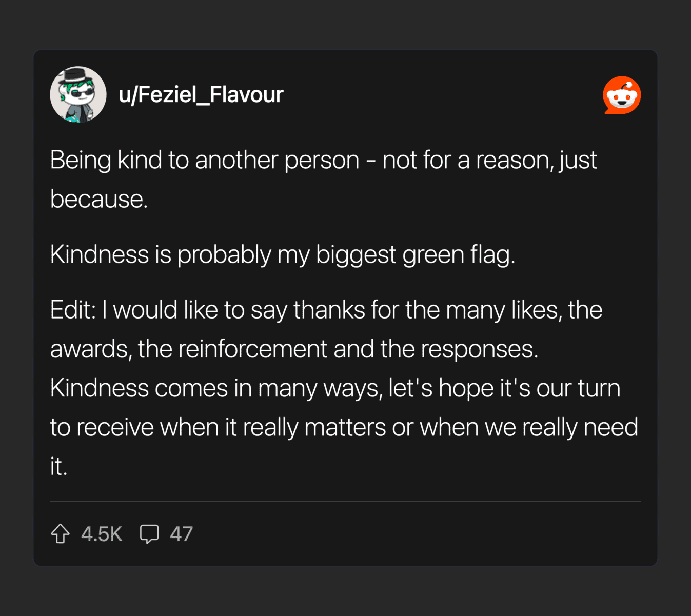Click the Reddit Snoo logo
Image resolution: width=691 pixels, height=616 pixels.
pos(622,95)
